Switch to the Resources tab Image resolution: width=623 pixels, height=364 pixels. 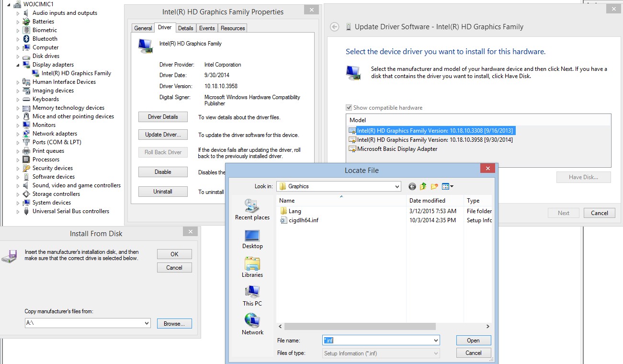pos(233,28)
